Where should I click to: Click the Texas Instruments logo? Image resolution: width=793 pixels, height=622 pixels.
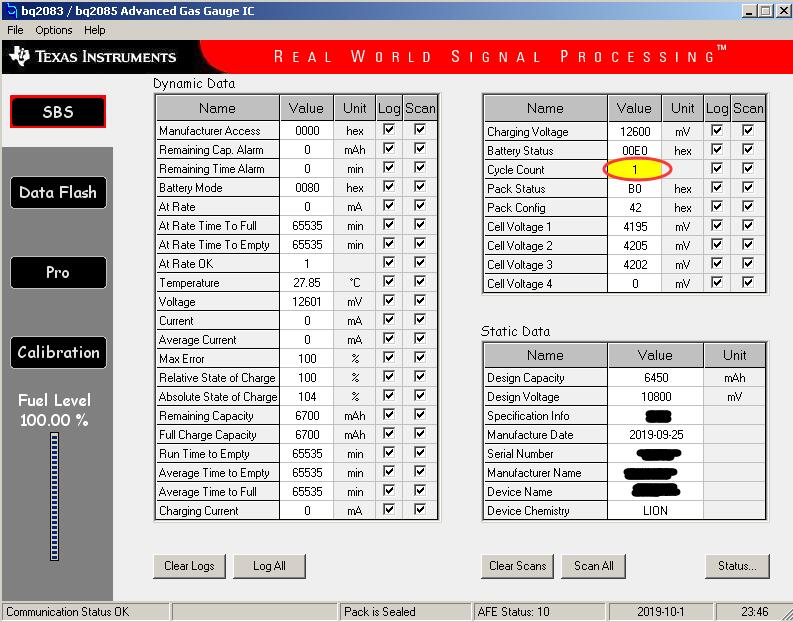click(93, 57)
